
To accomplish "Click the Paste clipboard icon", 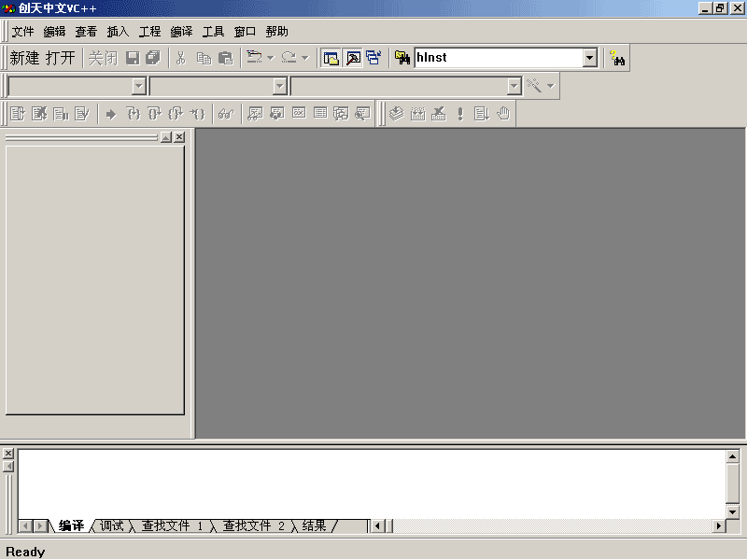I will pos(225,58).
